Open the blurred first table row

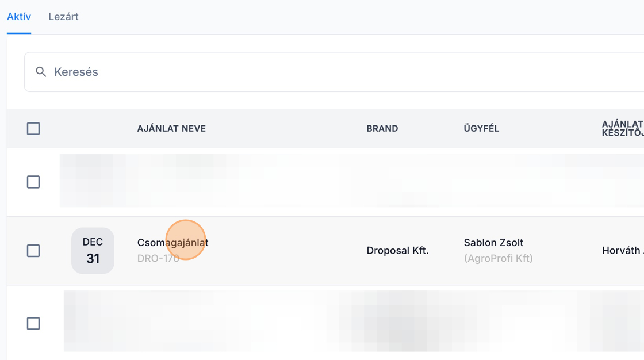345,181
